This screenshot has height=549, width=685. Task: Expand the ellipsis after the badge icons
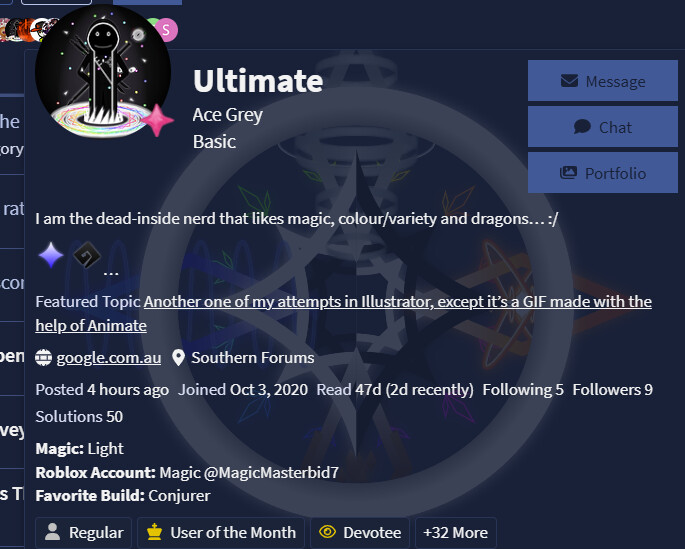point(111,273)
